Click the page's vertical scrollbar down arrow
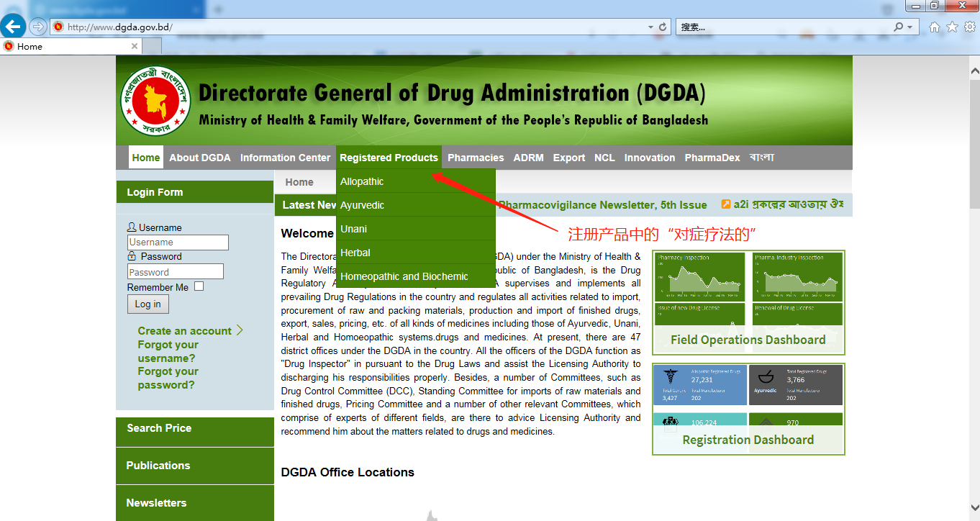 coord(974,507)
